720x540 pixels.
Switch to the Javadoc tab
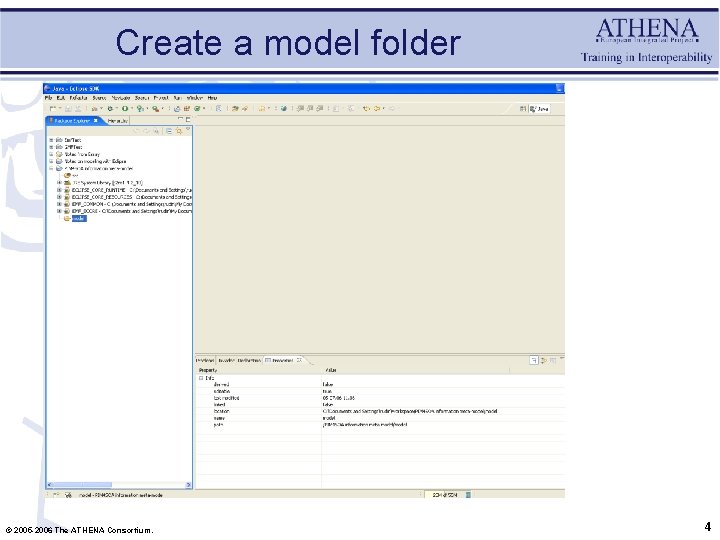(x=226, y=360)
